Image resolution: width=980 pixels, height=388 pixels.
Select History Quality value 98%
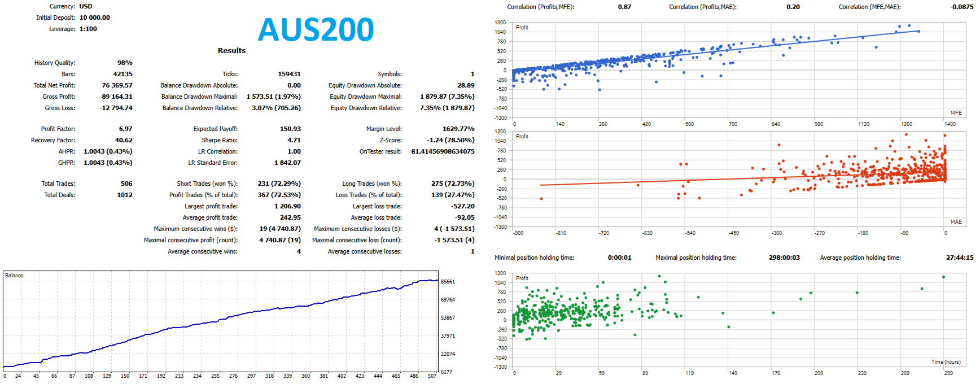click(125, 63)
